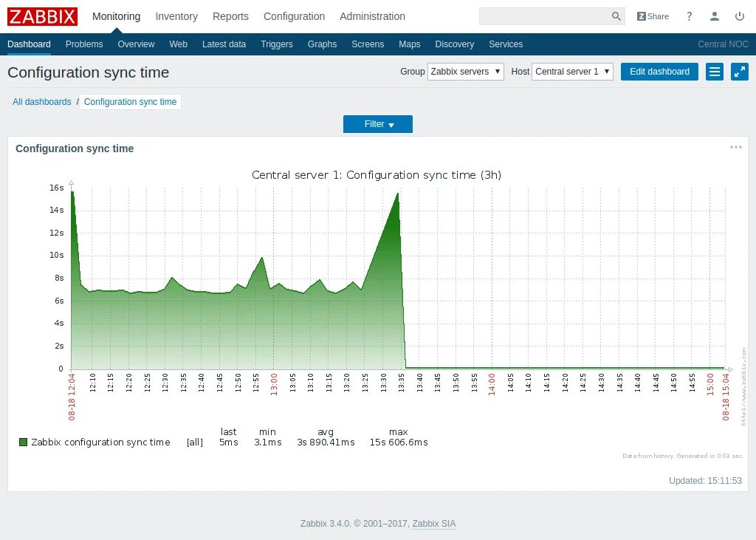The width and height of the screenshot is (756, 540).
Task: Click the widget title Configuration sync time
Action: (x=75, y=148)
